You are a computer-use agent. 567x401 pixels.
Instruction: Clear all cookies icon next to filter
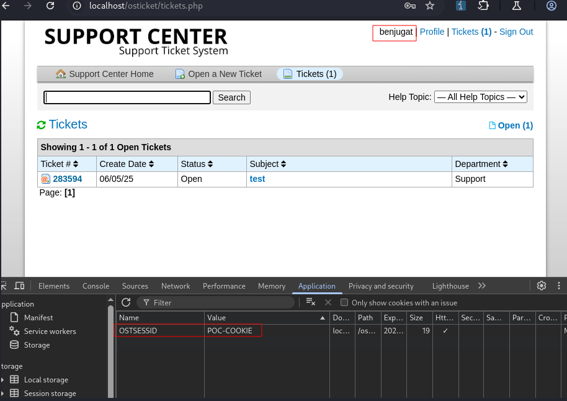(x=311, y=302)
